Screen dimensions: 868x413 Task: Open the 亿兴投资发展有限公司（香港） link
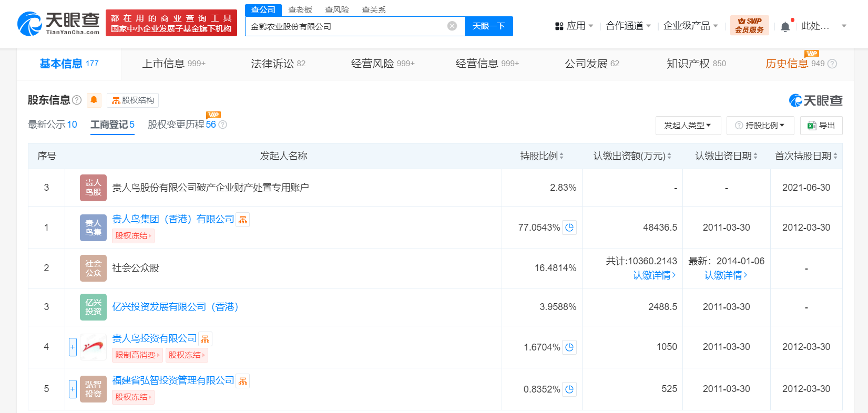[175, 307]
